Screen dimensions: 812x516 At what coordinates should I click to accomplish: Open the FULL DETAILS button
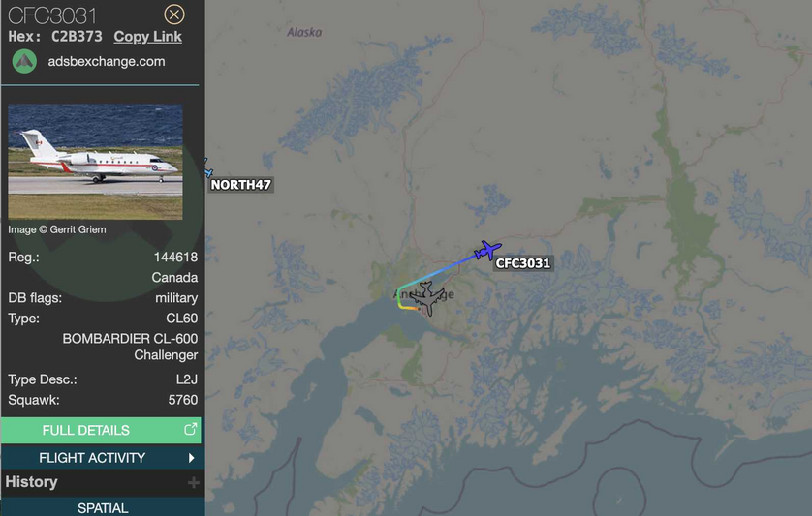101,430
